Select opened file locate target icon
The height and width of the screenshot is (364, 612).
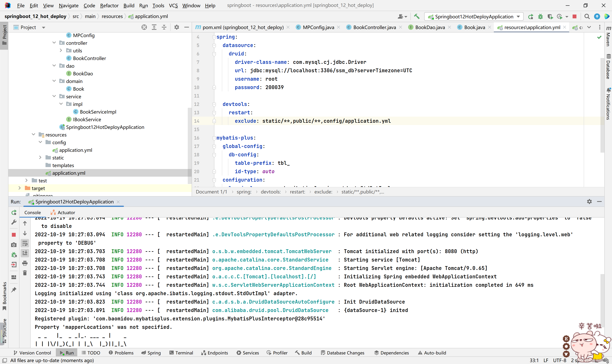pyautogui.click(x=144, y=27)
